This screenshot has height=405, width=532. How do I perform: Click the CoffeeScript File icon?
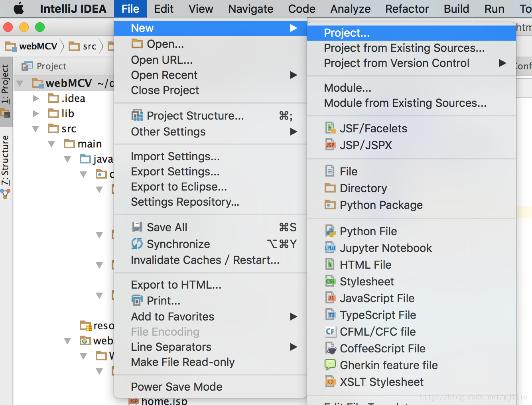point(331,348)
